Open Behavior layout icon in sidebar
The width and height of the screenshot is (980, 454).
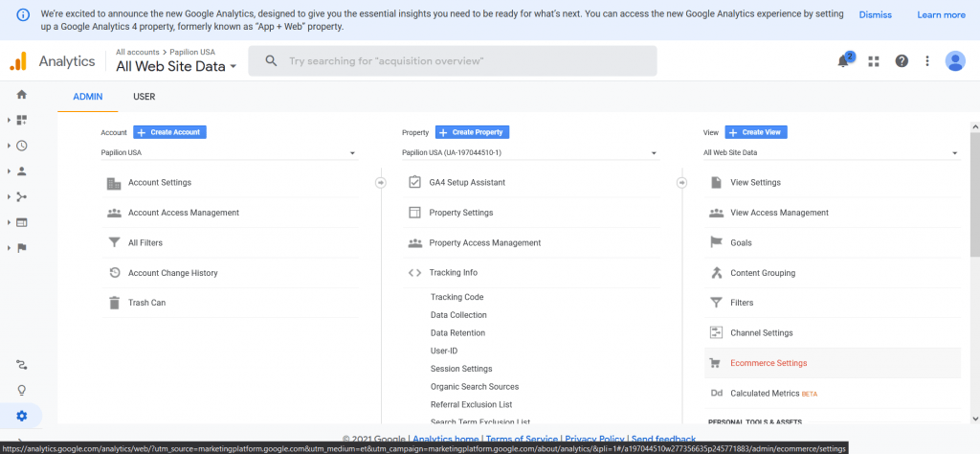click(x=22, y=222)
